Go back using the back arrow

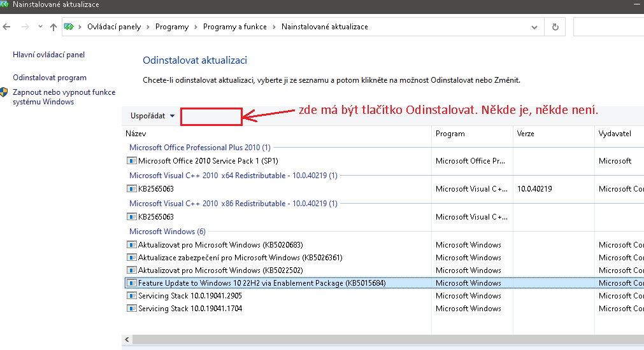pos(6,27)
